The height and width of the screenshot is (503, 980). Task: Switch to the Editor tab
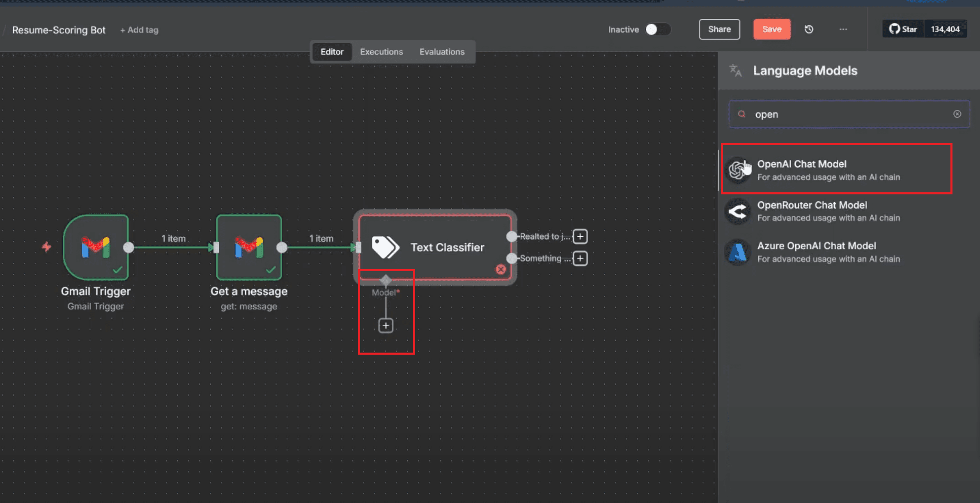(x=332, y=52)
